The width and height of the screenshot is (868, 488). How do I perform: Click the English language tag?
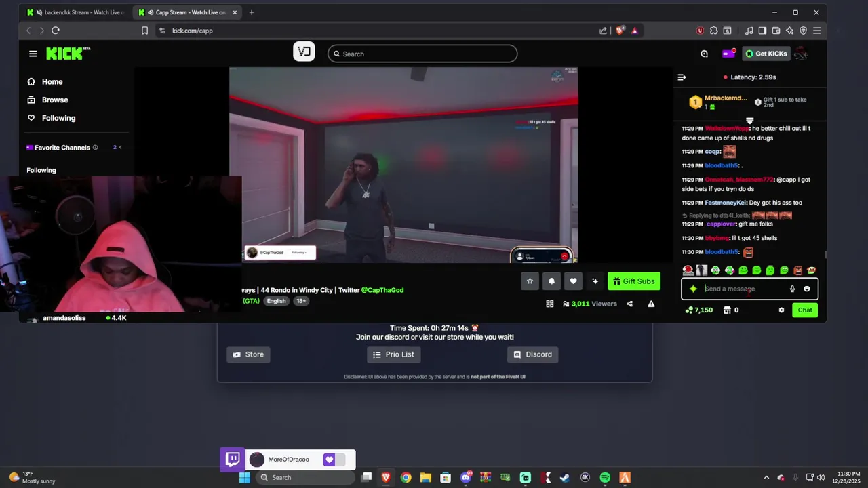point(276,301)
